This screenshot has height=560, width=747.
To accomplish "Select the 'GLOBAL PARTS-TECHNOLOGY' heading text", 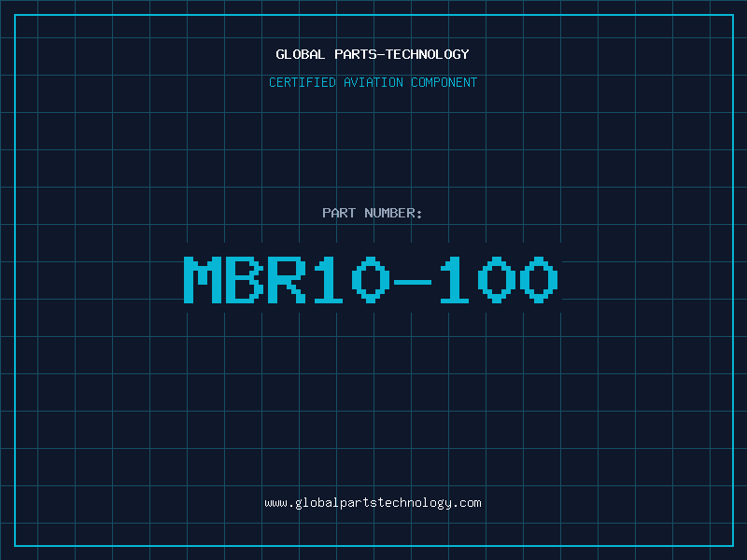I will coord(373,54).
